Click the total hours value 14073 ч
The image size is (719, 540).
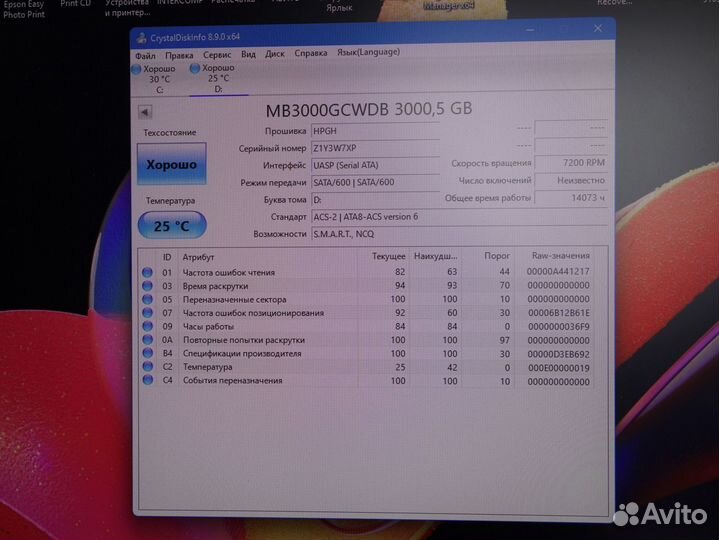pos(571,198)
